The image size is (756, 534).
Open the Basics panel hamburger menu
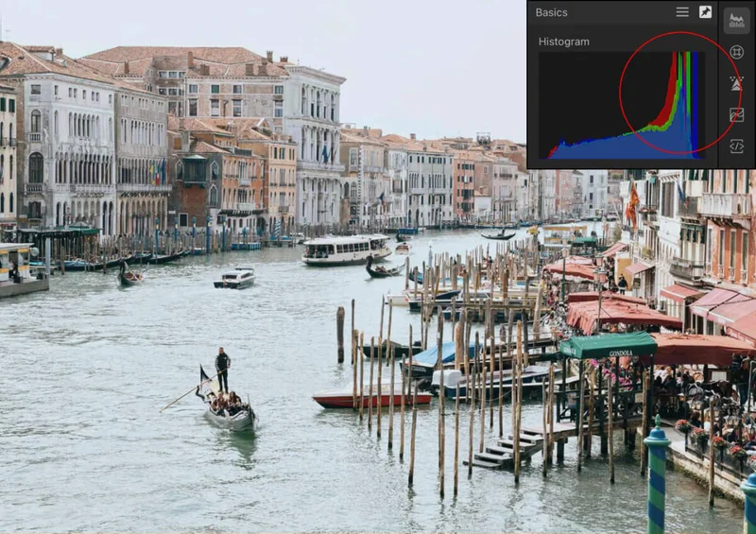(x=681, y=12)
